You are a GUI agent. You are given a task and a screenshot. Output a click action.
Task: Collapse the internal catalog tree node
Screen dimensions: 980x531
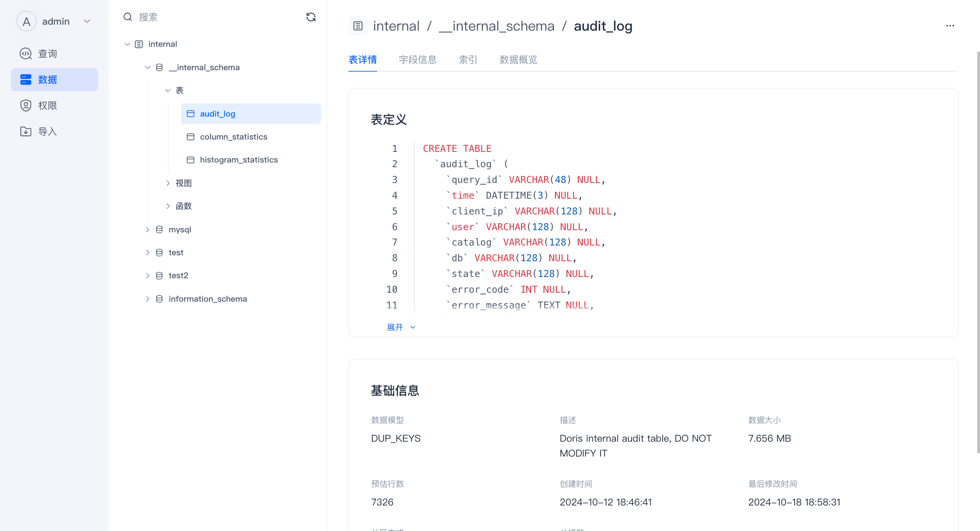click(127, 44)
